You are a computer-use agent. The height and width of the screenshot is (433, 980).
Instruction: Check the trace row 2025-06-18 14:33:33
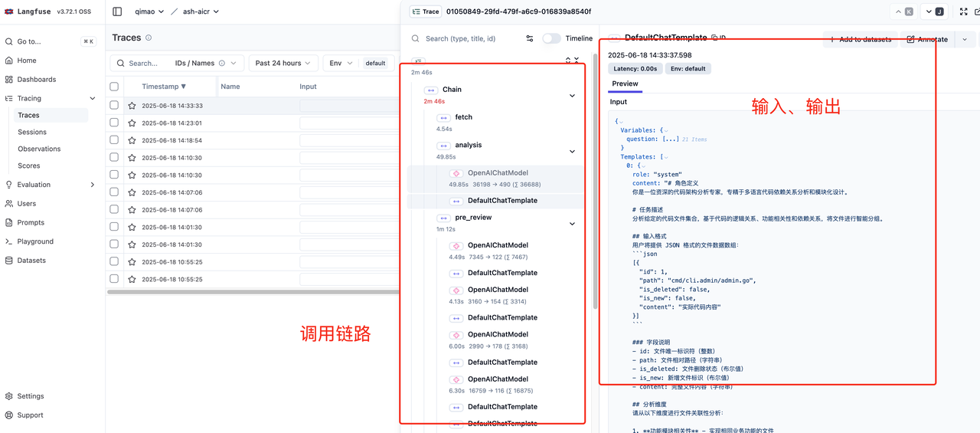[x=114, y=106]
